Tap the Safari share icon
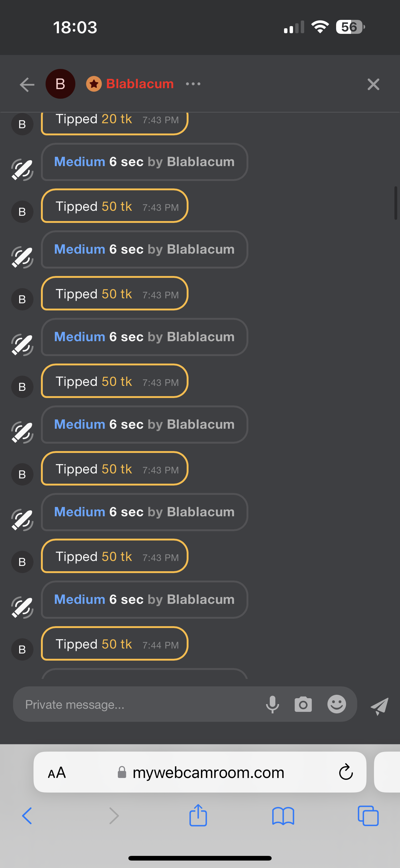This screenshot has width=400, height=868. (198, 816)
